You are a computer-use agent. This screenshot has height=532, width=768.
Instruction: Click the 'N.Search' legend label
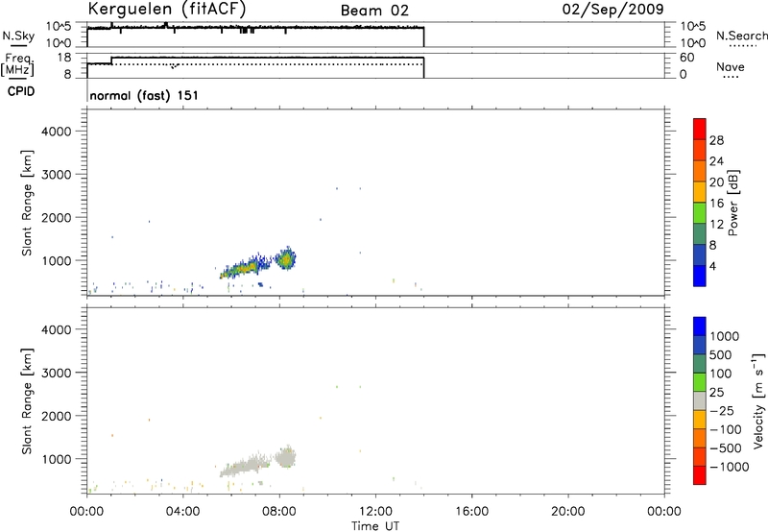coord(741,36)
